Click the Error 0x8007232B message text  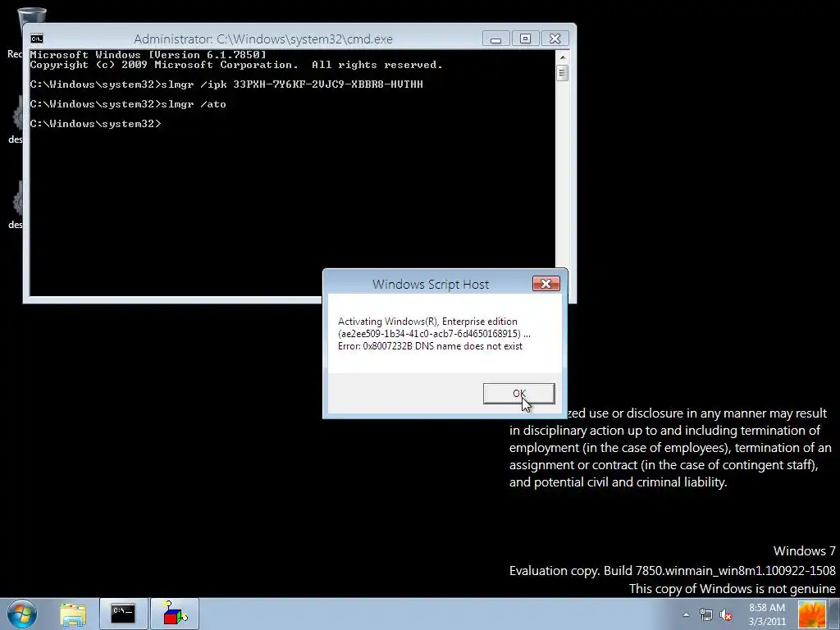430,346
